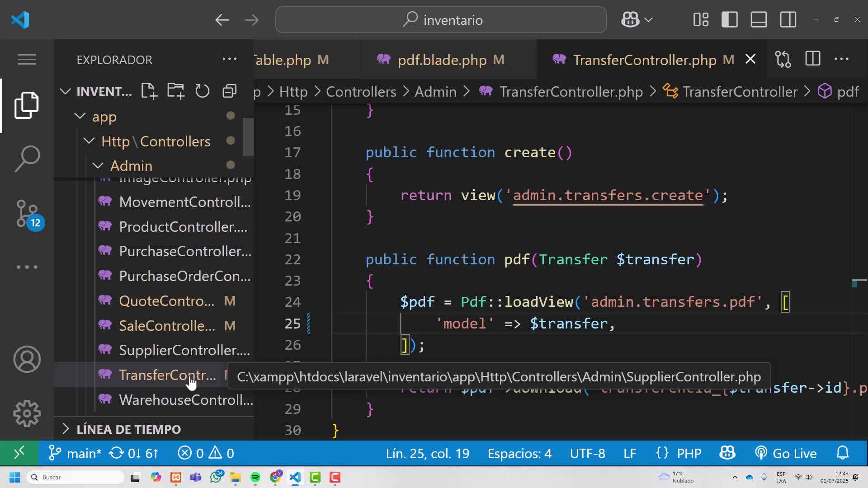The height and width of the screenshot is (488, 868).
Task: Start Go Live server
Action: pos(786,453)
